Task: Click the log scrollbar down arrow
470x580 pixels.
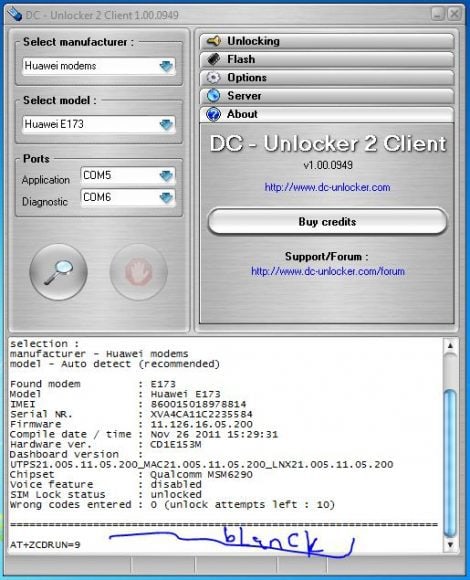Action: coord(450,544)
